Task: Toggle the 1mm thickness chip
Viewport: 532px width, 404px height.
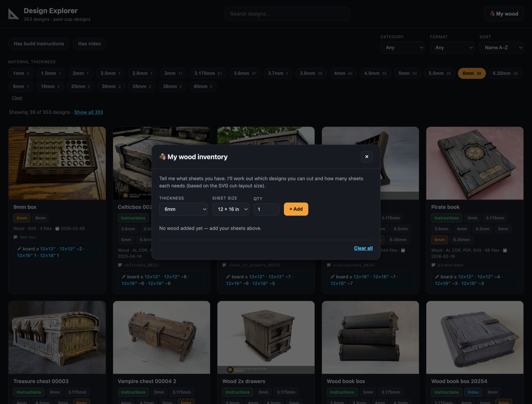Action: 21,73
